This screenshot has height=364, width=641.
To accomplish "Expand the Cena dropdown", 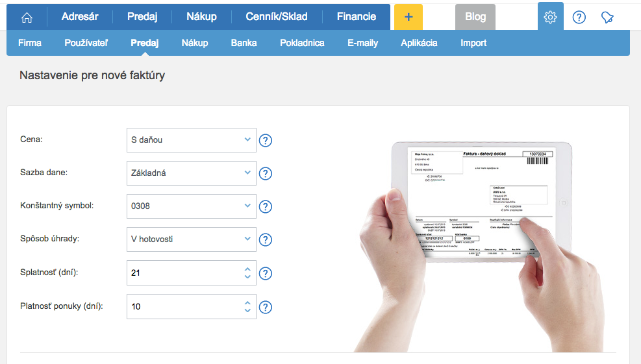I will click(192, 140).
